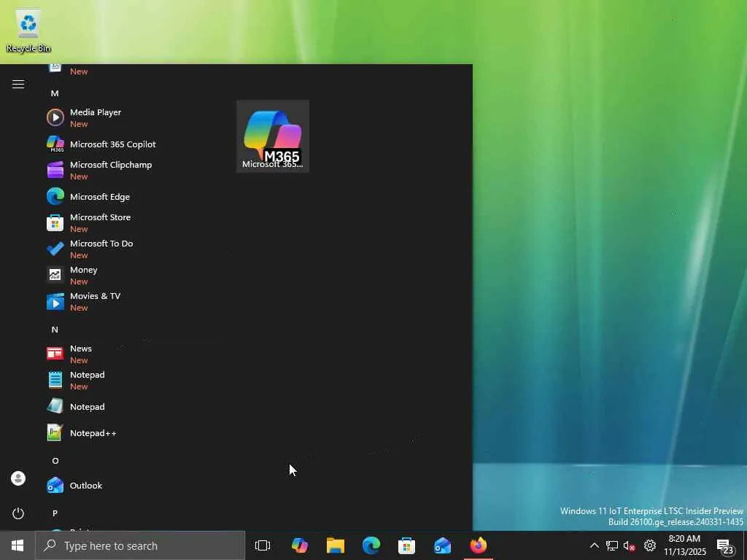The image size is (747, 560).
Task: Show hidden system tray icons chevron
Action: 594,545
